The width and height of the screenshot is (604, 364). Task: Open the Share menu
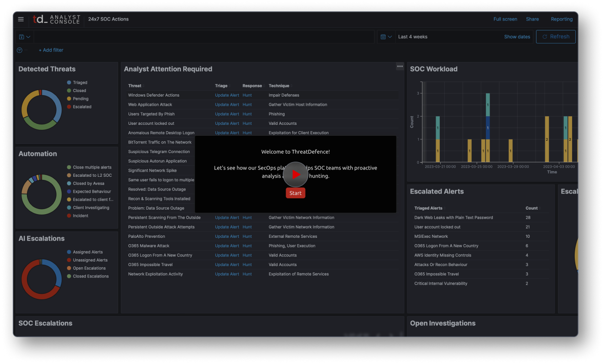point(532,19)
